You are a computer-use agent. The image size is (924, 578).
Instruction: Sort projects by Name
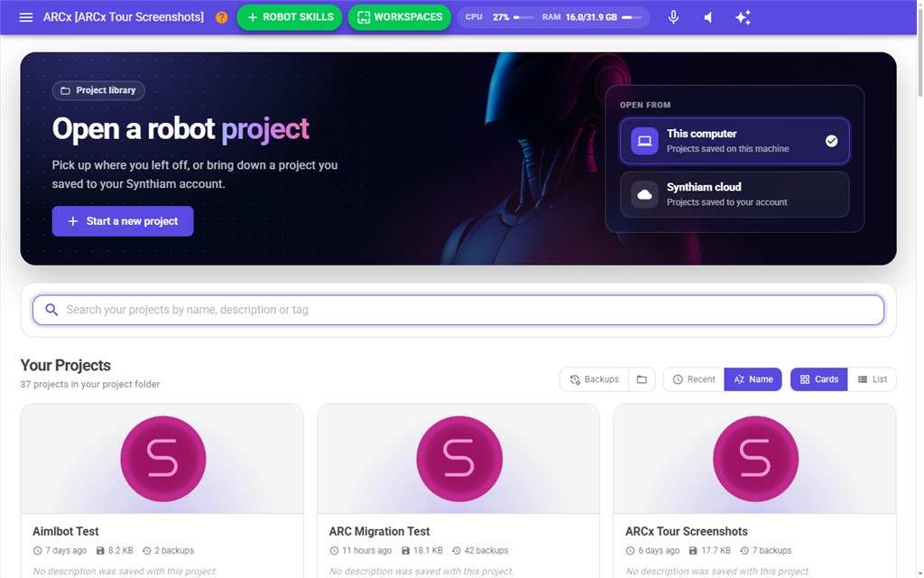753,379
